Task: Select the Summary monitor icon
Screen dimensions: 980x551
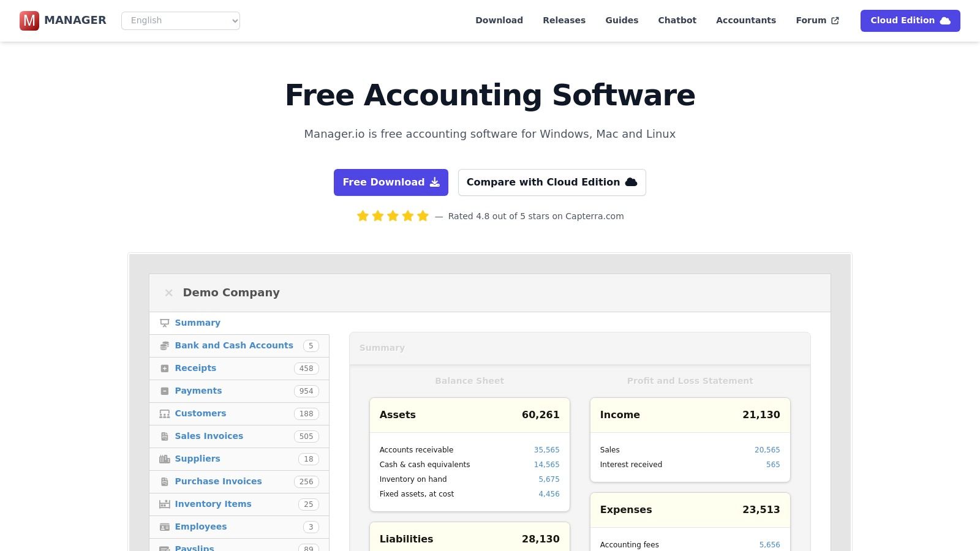Action: pyautogui.click(x=164, y=323)
